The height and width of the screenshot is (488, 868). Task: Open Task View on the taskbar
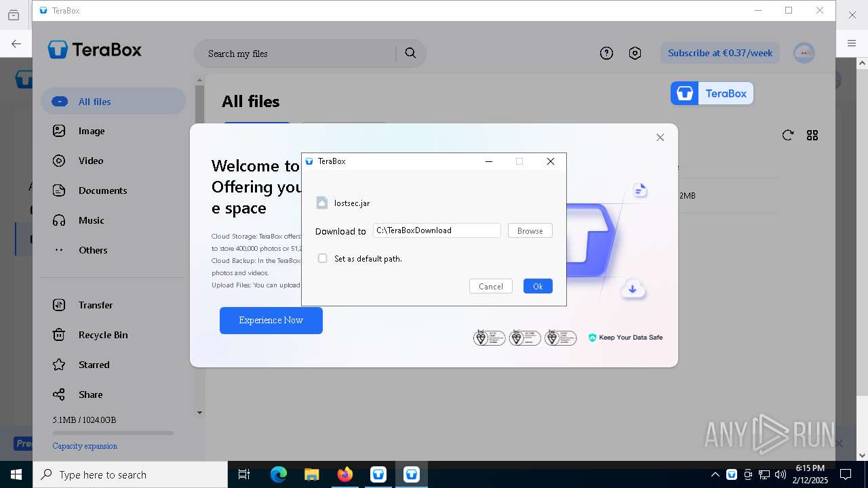pos(244,474)
